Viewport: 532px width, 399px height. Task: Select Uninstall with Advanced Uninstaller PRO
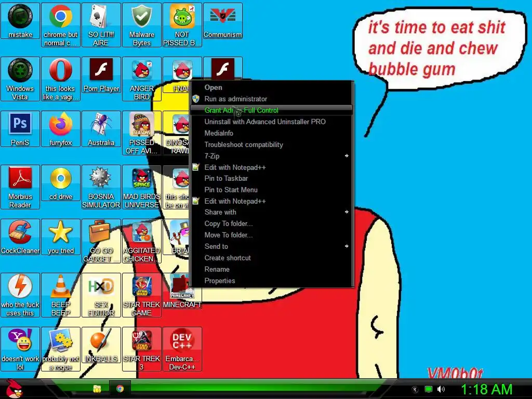tap(271, 122)
